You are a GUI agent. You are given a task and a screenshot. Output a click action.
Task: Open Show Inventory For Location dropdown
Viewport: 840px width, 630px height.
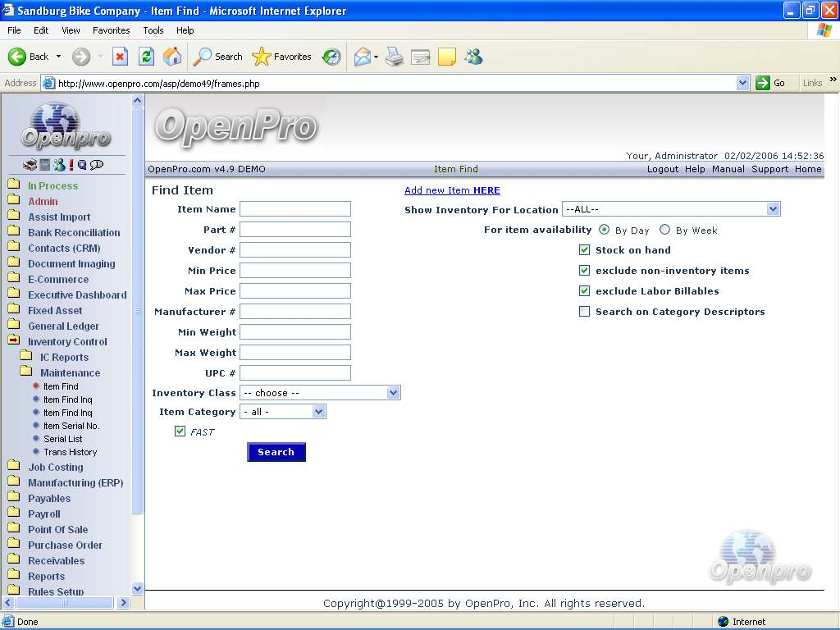tap(671, 209)
